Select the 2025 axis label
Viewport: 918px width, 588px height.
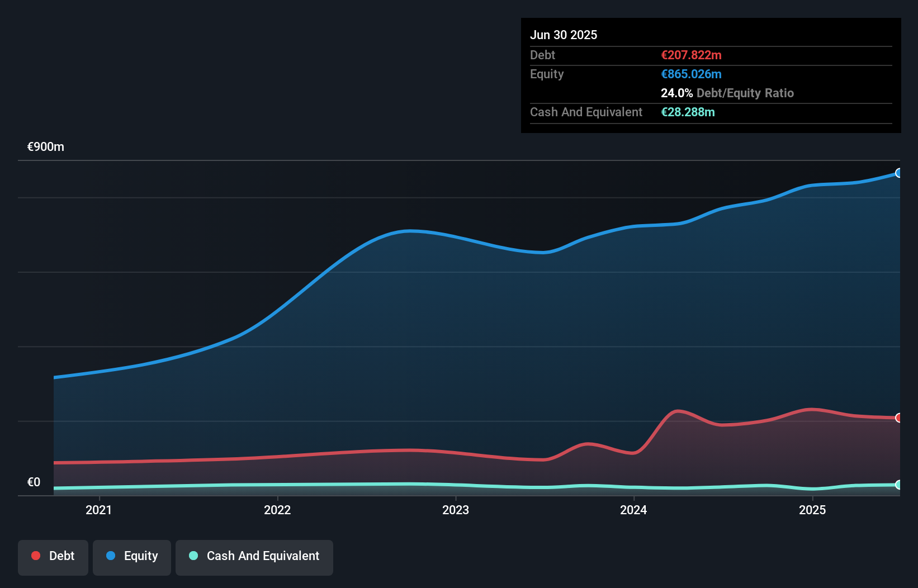(813, 510)
